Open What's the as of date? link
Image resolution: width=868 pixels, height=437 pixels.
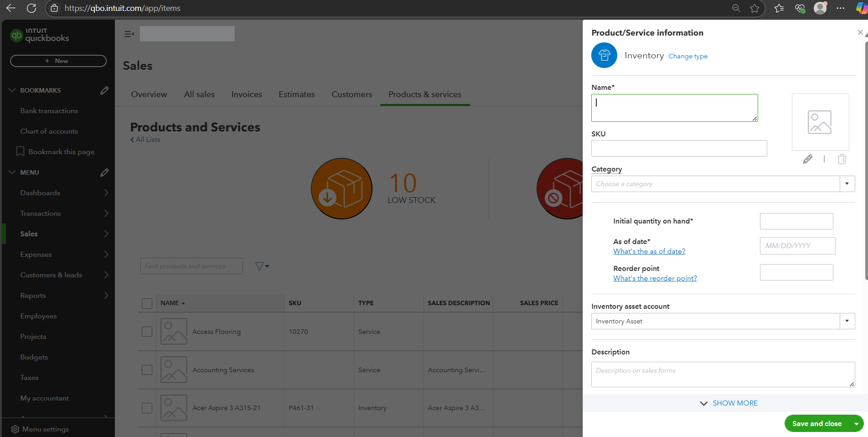pyautogui.click(x=649, y=251)
